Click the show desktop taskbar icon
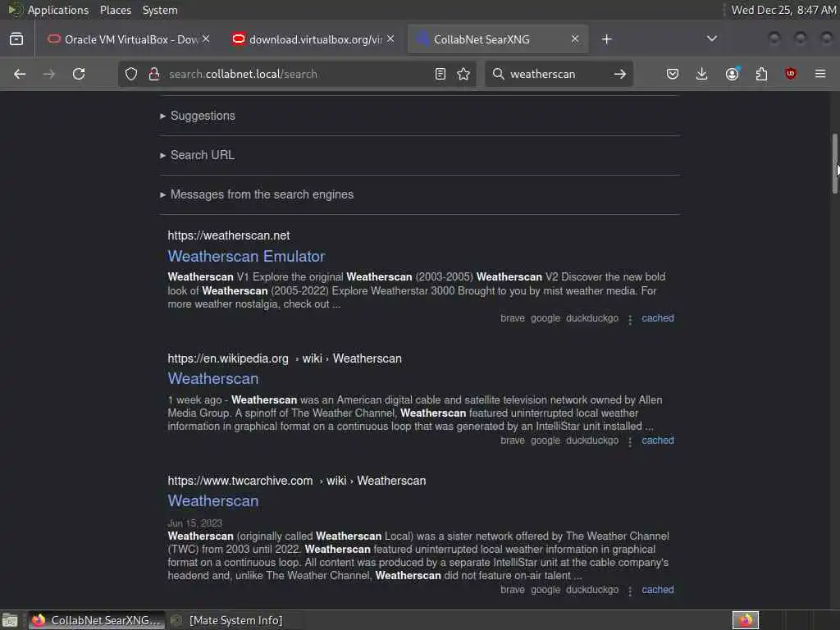This screenshot has width=840, height=630. click(x=10, y=620)
